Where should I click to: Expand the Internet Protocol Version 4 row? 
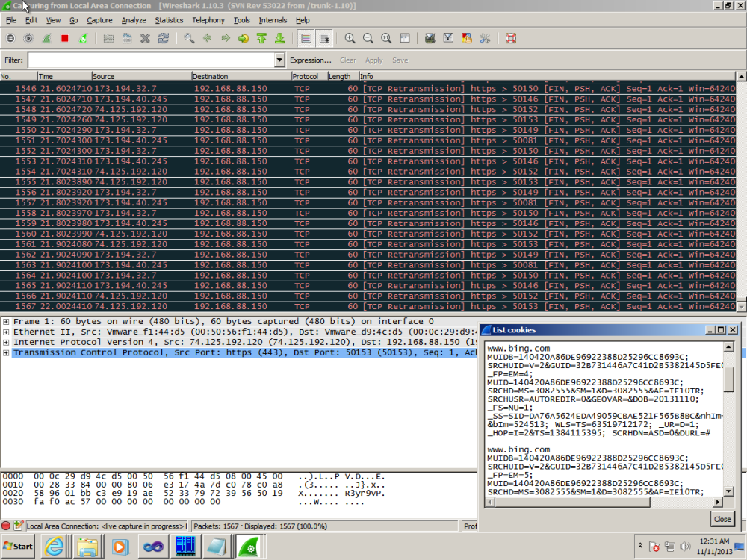point(6,342)
